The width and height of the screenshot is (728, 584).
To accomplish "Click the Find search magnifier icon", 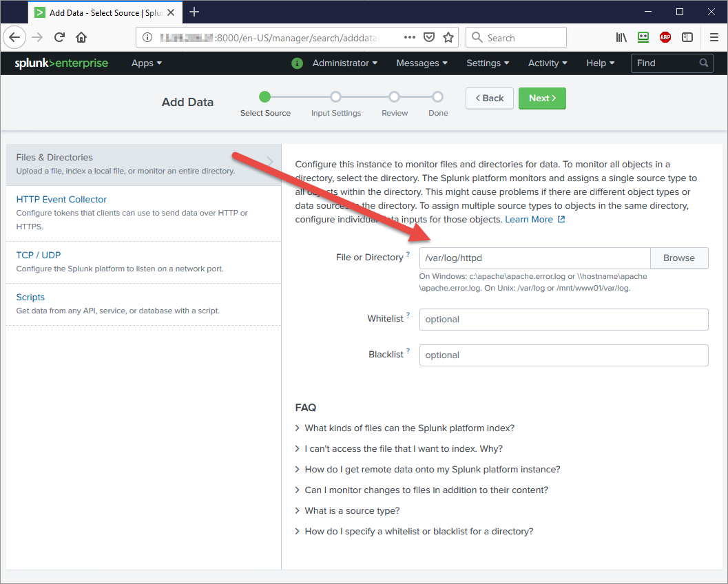I will coord(704,63).
